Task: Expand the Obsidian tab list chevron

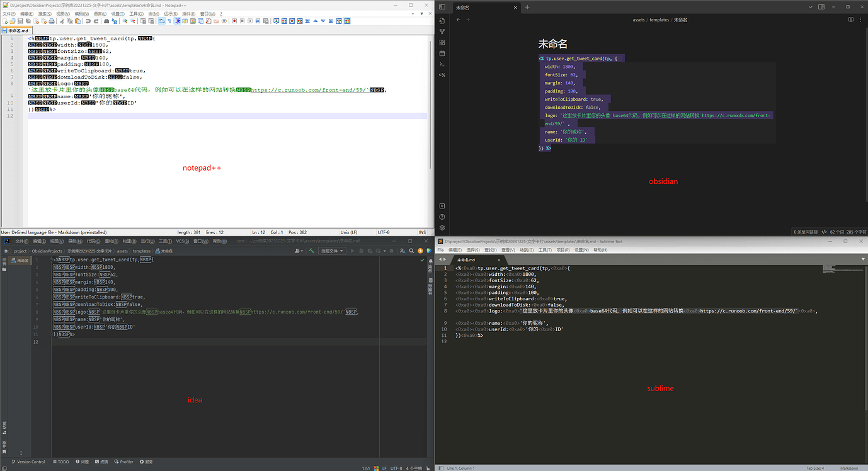Action: (812, 7)
